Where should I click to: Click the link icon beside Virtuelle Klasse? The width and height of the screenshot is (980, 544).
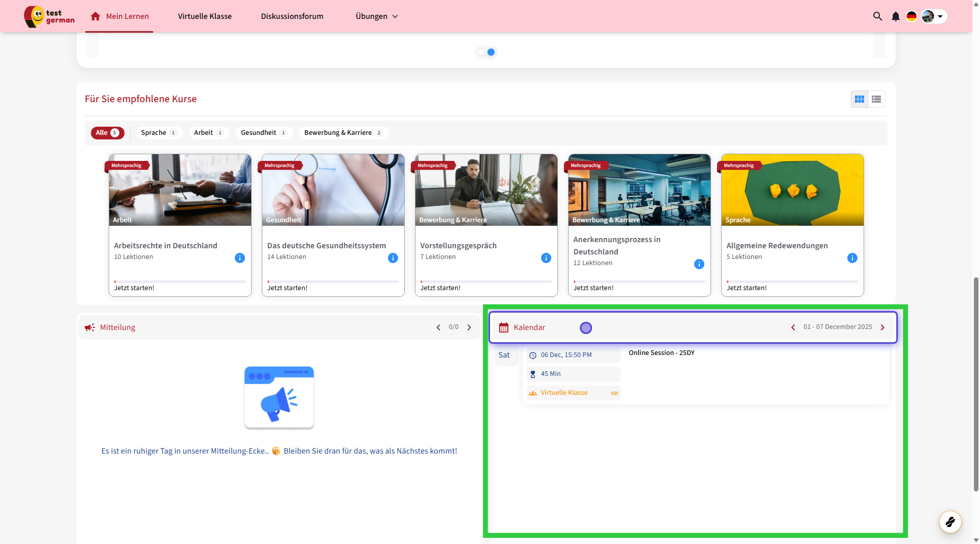tap(615, 393)
